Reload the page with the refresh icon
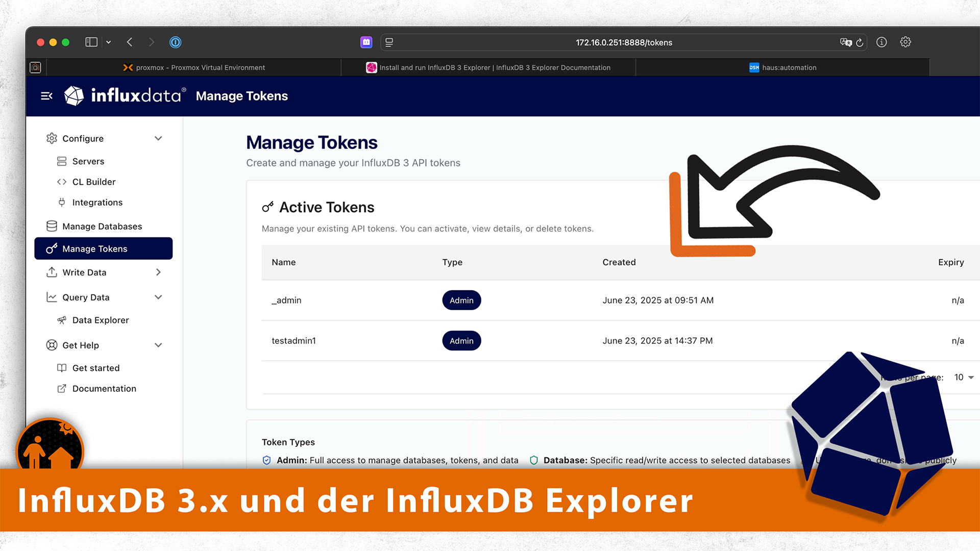Viewport: 980px width, 551px height. coord(860,42)
